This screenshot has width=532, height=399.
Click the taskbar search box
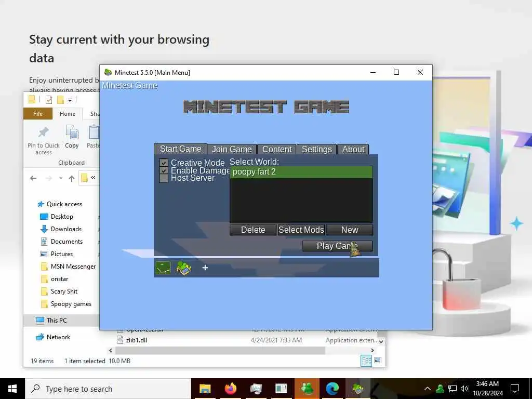(108, 389)
